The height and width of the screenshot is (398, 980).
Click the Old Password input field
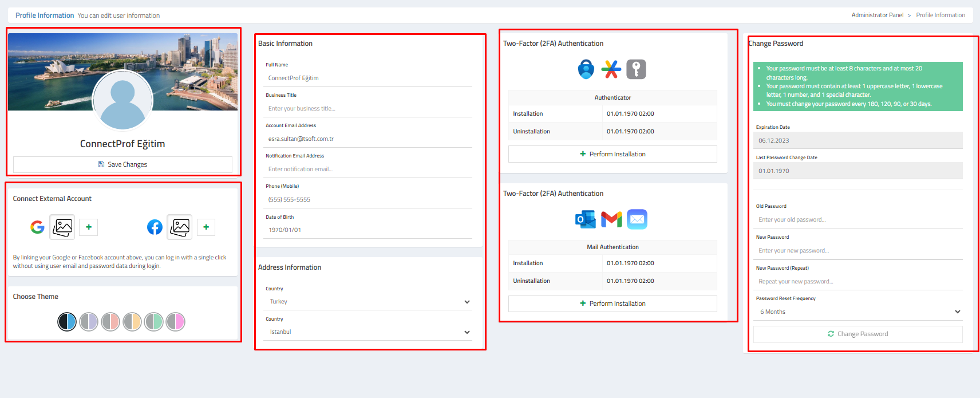tap(857, 220)
